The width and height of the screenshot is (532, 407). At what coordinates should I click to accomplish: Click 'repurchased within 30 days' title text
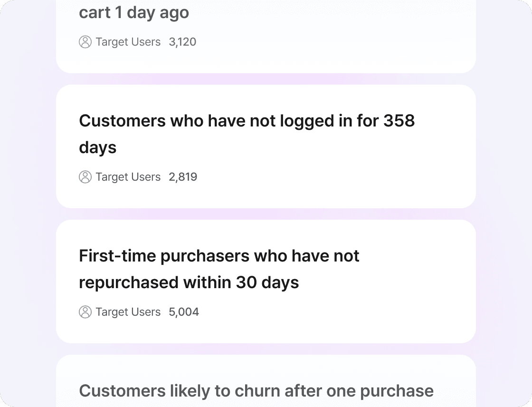[x=189, y=282]
